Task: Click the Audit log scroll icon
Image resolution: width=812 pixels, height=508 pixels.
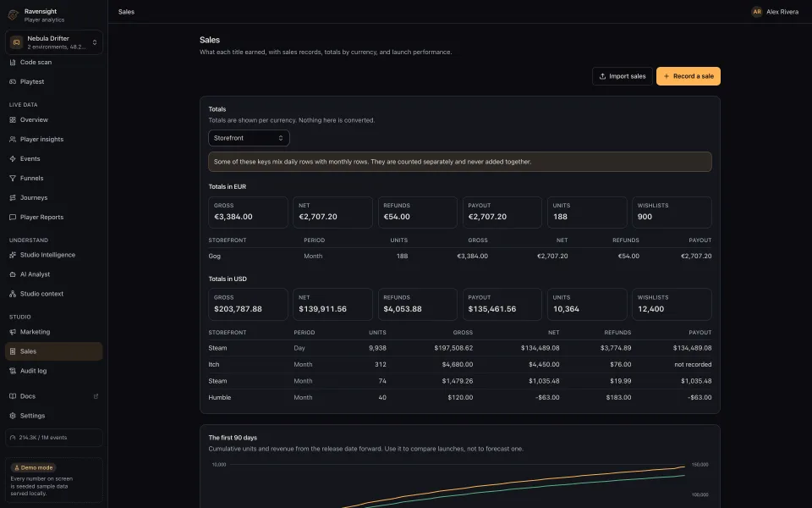Action: [13, 371]
